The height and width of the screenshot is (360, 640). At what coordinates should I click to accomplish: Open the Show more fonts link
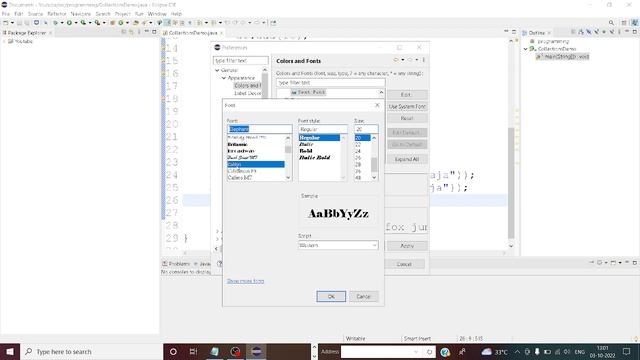tap(245, 281)
